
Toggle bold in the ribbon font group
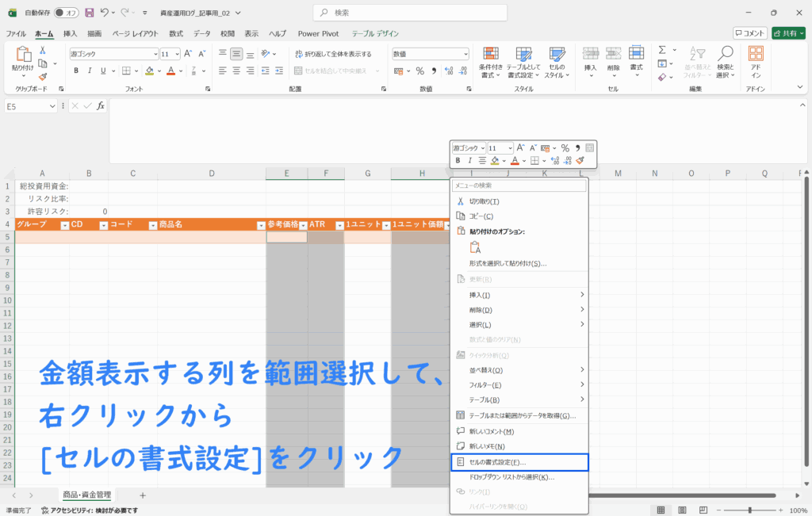[76, 71]
